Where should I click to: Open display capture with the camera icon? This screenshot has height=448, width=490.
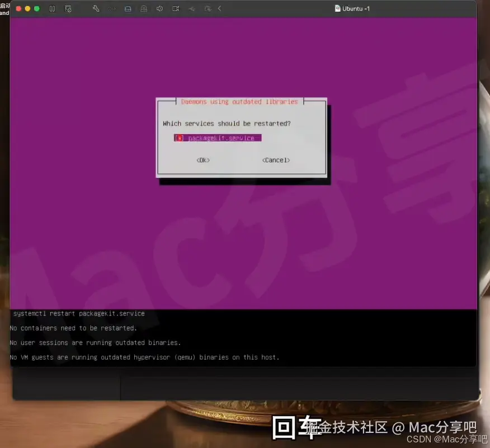coord(176,8)
